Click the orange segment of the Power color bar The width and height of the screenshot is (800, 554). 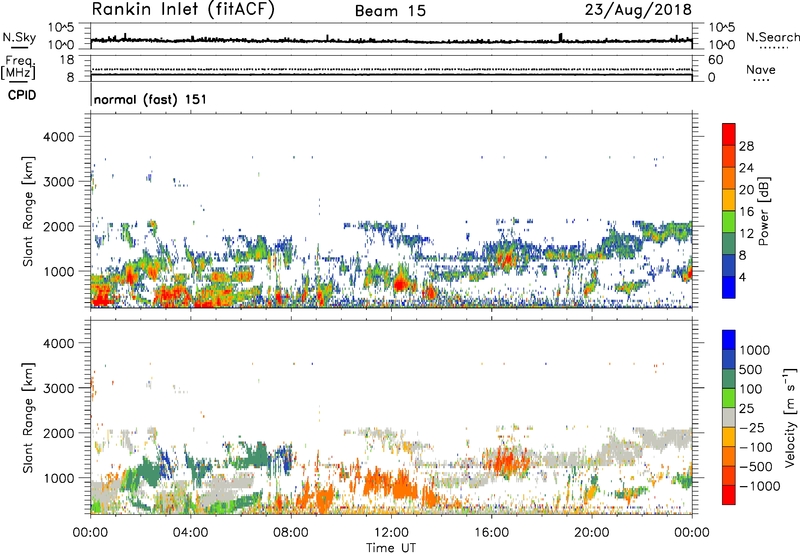[729, 178]
